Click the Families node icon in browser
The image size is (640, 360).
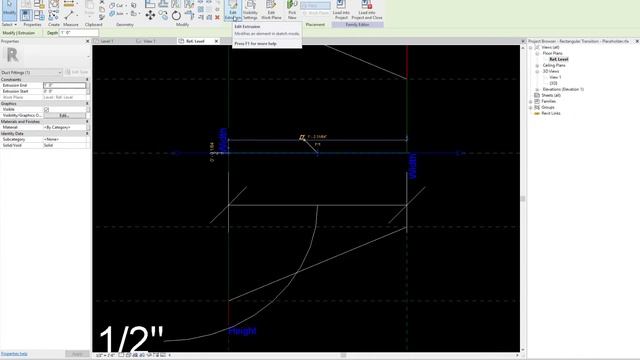pyautogui.click(x=537, y=101)
